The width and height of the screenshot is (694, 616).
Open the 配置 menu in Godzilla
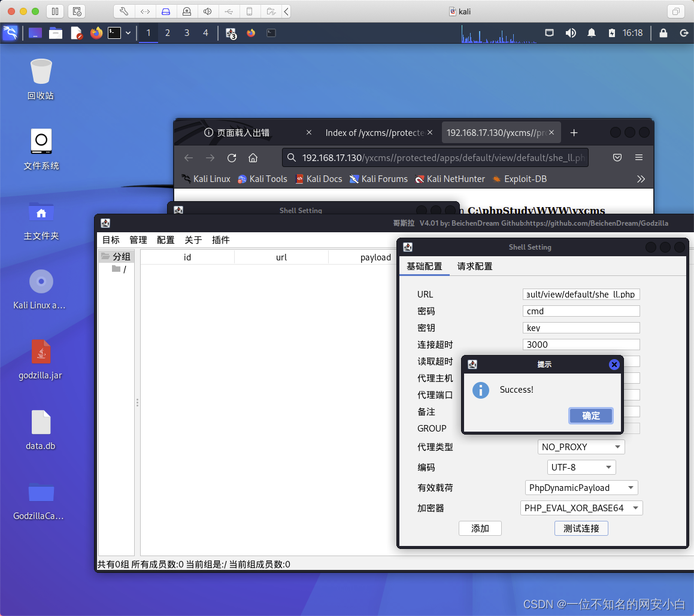[165, 240]
